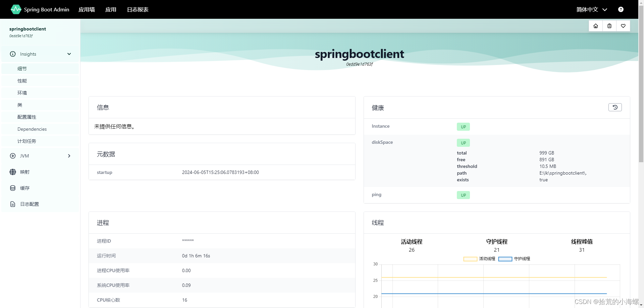Open 日志报表 in top navigation
Screen dimensions: 644x308
(138, 9)
